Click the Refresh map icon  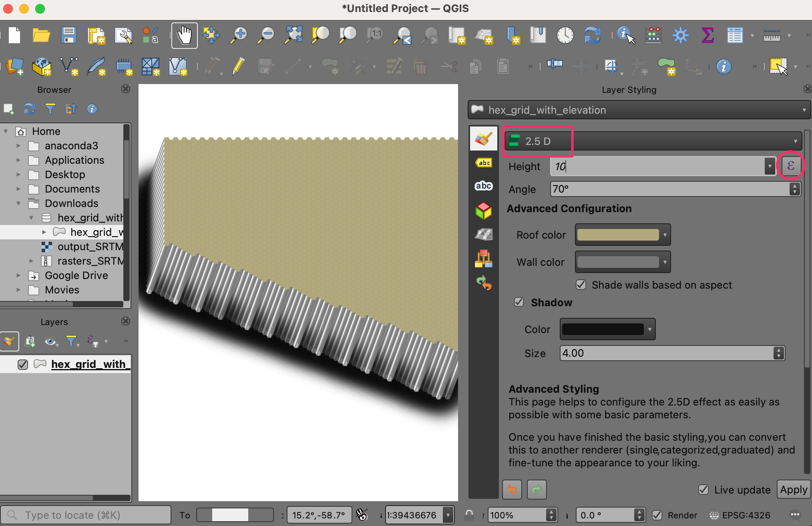click(x=592, y=35)
